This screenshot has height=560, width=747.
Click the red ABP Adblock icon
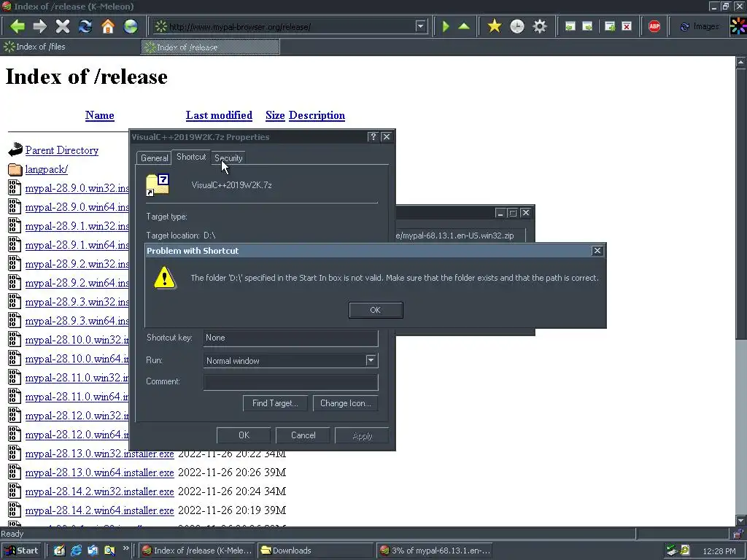(x=654, y=26)
